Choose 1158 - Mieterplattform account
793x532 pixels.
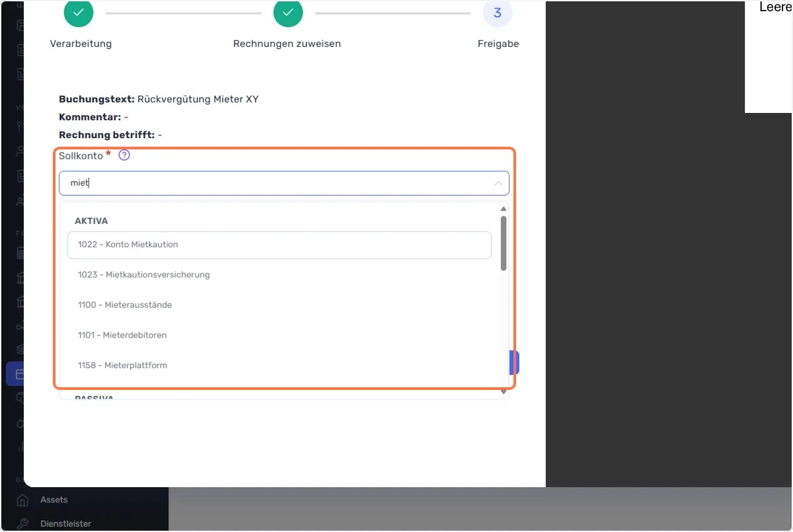280,365
